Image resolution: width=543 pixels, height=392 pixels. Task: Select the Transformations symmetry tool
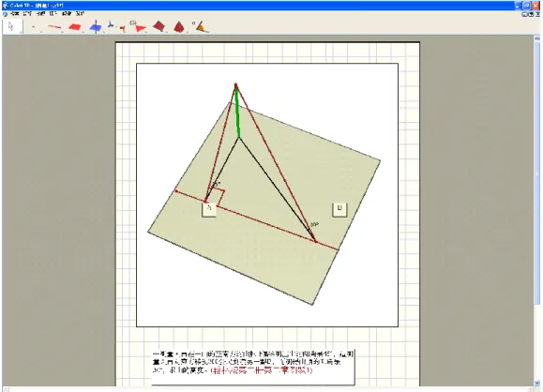click(116, 26)
